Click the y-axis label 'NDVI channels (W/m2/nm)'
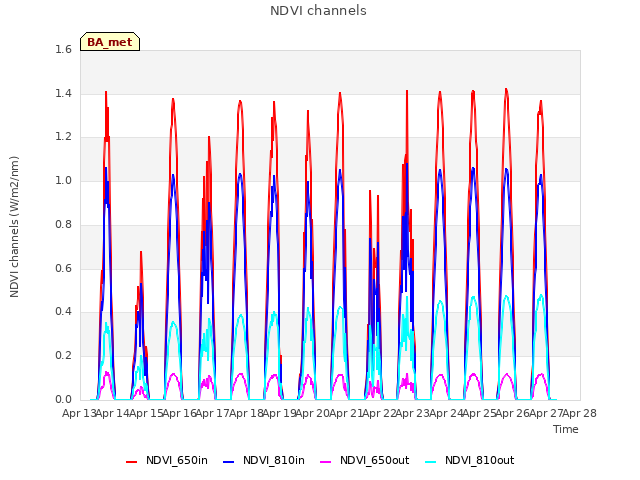Image resolution: width=640 pixels, height=480 pixels. (x=14, y=227)
